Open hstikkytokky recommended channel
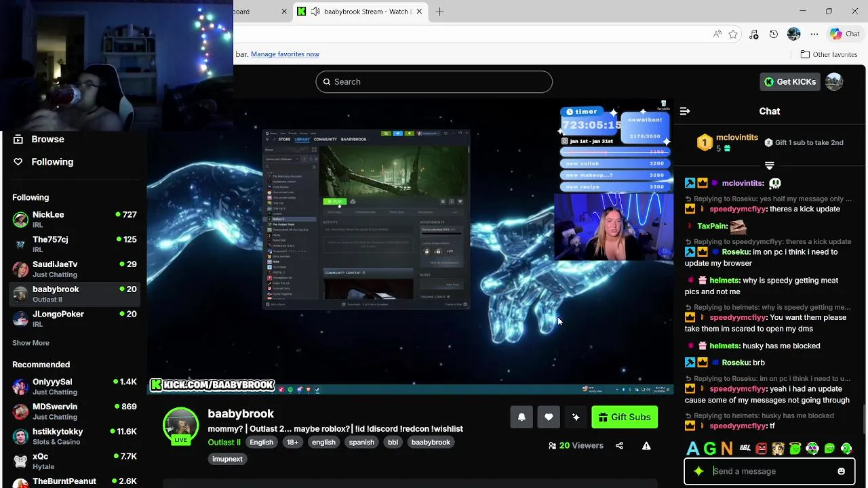This screenshot has width=868, height=488. tap(75, 436)
